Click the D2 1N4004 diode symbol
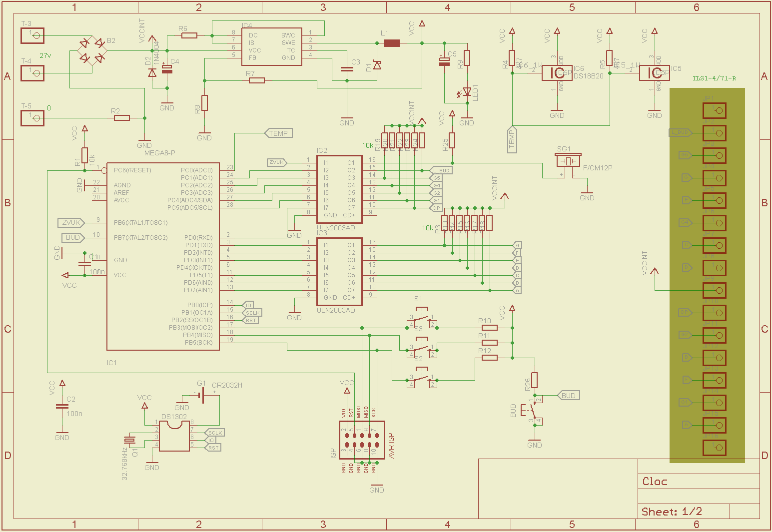This screenshot has height=532, width=772. [152, 72]
